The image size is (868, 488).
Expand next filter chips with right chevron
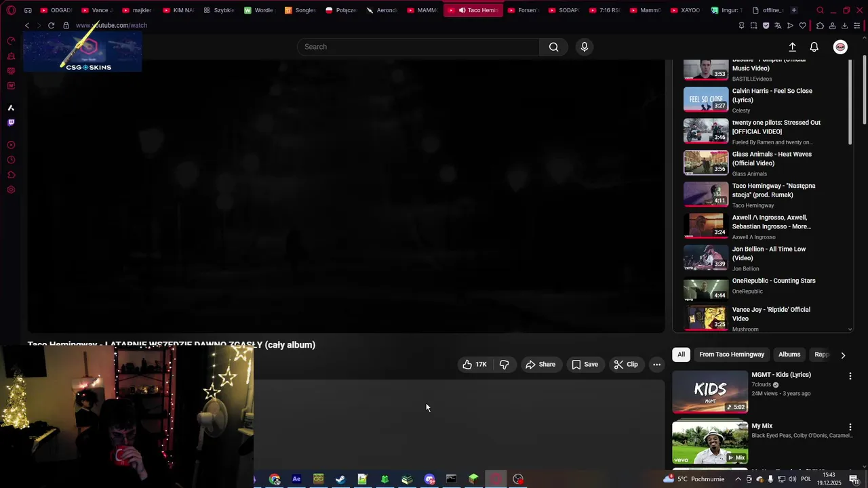tap(843, 355)
